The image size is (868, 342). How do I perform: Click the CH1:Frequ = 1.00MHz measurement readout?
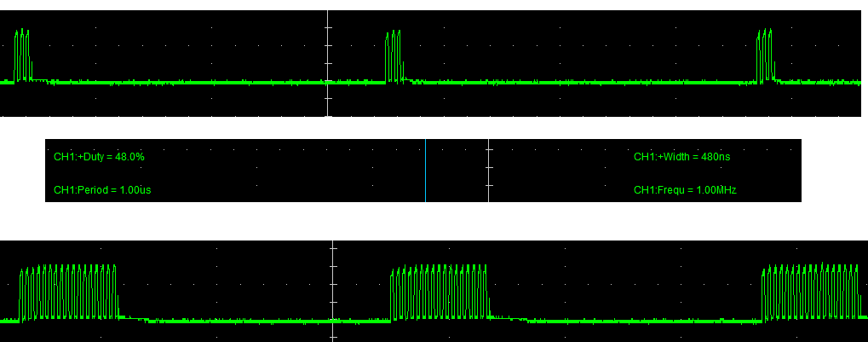(685, 190)
